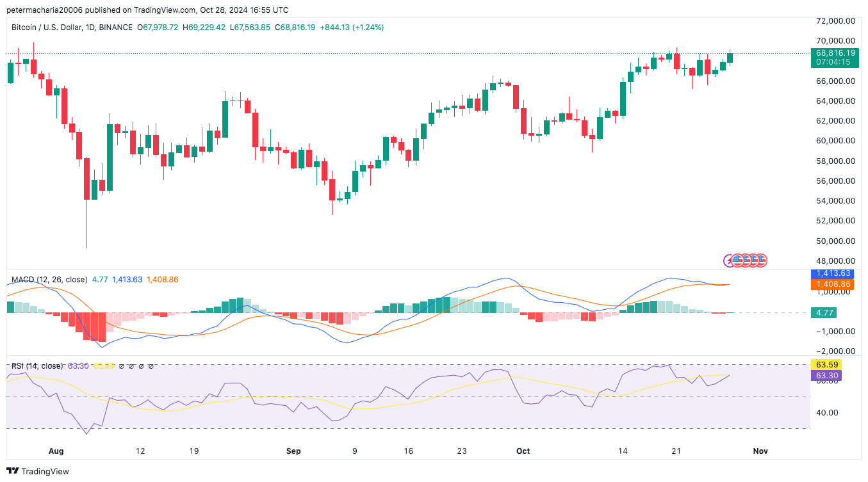Click the purple 63.30 label on RSI axis

point(826,376)
